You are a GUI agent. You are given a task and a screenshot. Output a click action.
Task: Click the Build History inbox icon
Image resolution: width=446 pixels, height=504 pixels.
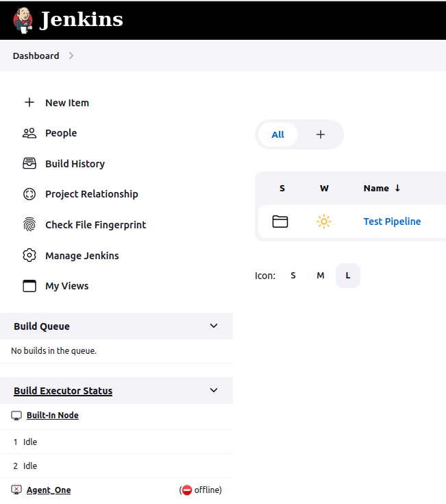pos(29,164)
